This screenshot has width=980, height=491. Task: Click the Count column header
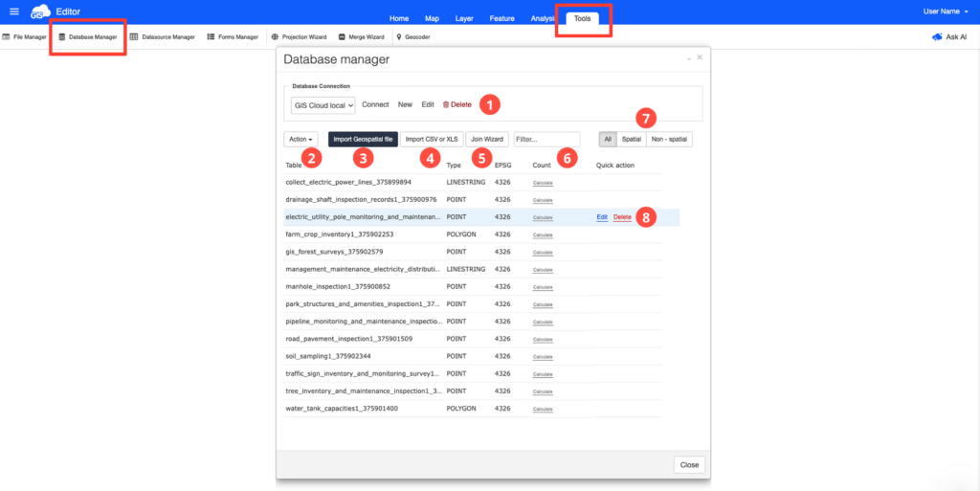pyautogui.click(x=542, y=166)
